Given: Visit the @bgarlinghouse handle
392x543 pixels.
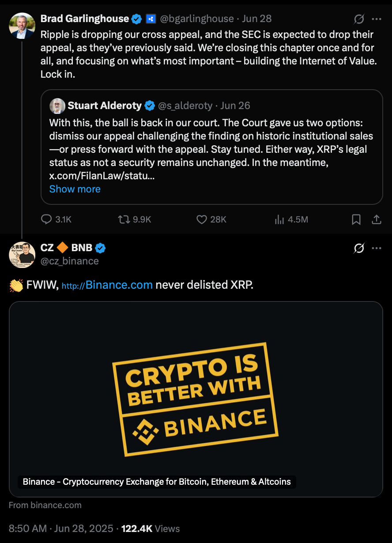Looking at the screenshot, I should [x=197, y=19].
